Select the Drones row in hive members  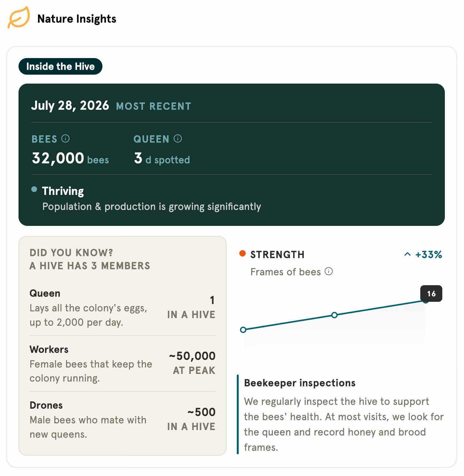coord(123,420)
